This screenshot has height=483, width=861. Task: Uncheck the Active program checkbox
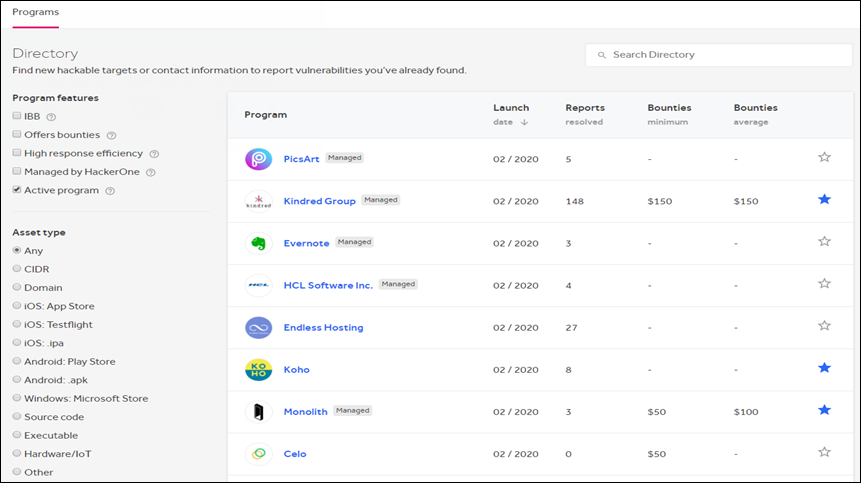17,190
